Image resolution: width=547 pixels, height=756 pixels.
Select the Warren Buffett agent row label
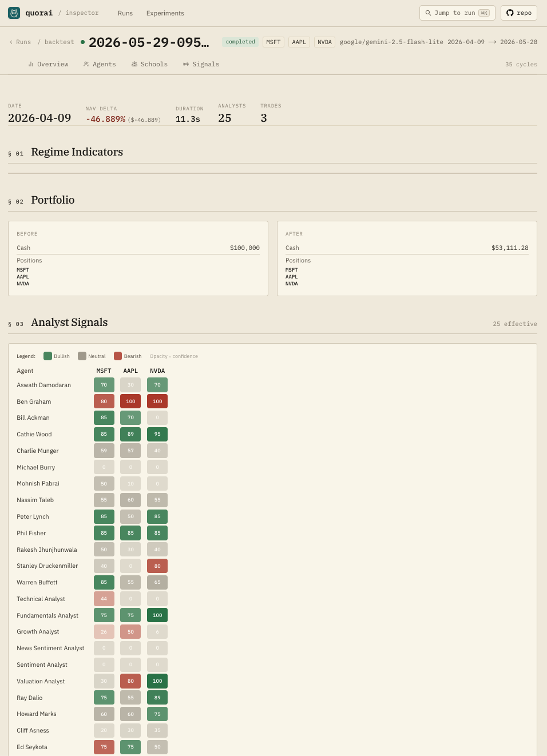click(37, 583)
